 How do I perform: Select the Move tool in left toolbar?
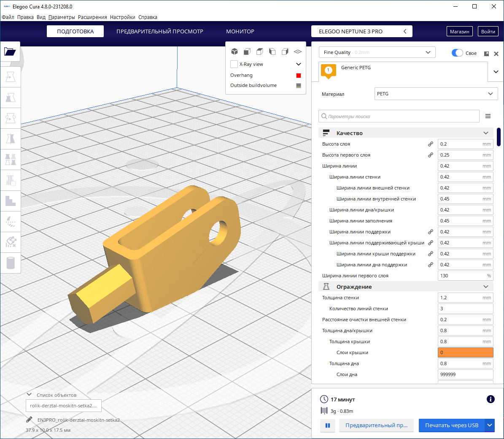[x=11, y=77]
